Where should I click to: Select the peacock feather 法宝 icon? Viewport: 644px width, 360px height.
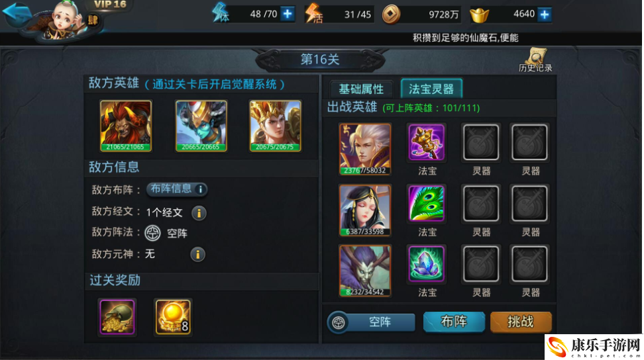pyautogui.click(x=426, y=203)
